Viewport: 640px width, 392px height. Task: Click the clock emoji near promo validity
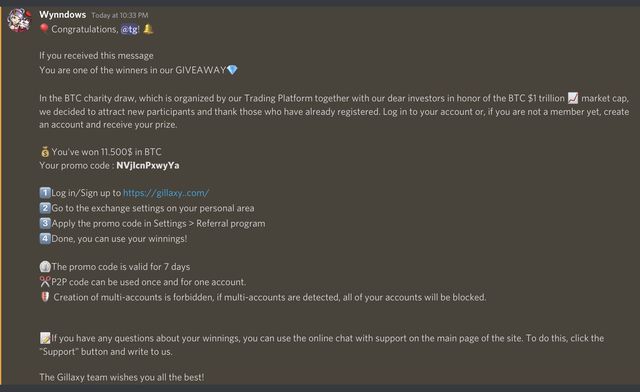point(45,267)
